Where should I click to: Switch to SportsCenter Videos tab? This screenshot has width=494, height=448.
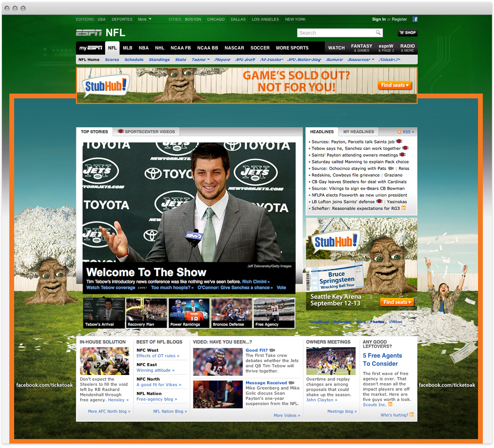click(x=146, y=132)
